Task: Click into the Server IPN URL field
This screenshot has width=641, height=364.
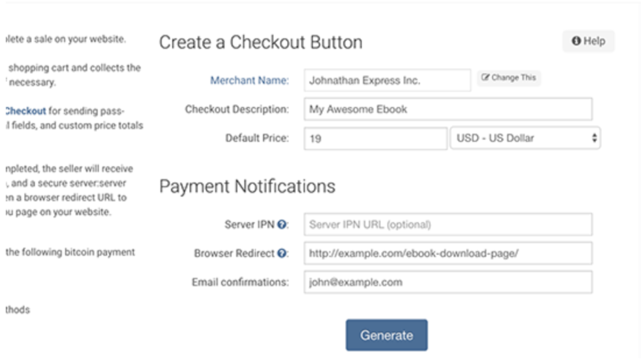Action: click(448, 225)
